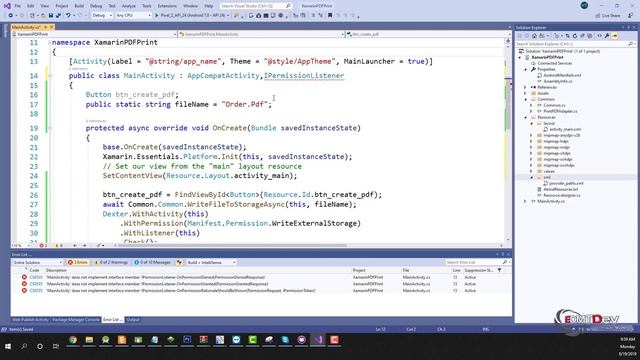
Task: Click the Undo toolbar icon
Action: pyautogui.click(x=68, y=16)
